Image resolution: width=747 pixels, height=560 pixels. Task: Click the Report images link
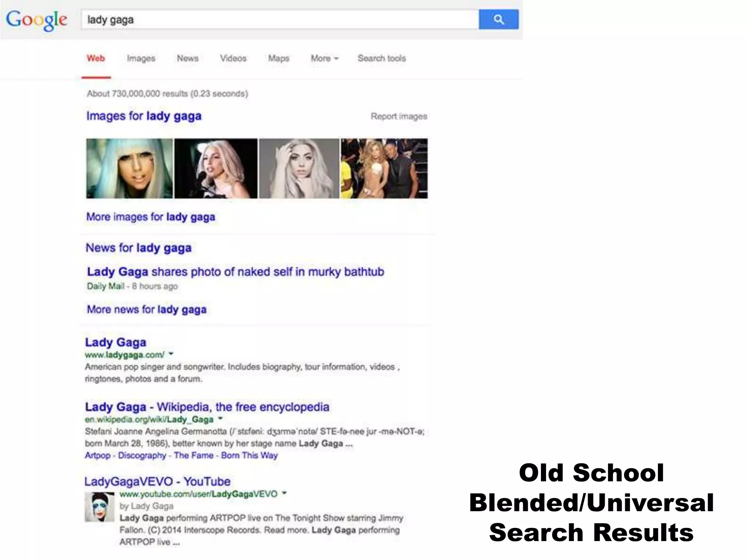pyautogui.click(x=399, y=116)
